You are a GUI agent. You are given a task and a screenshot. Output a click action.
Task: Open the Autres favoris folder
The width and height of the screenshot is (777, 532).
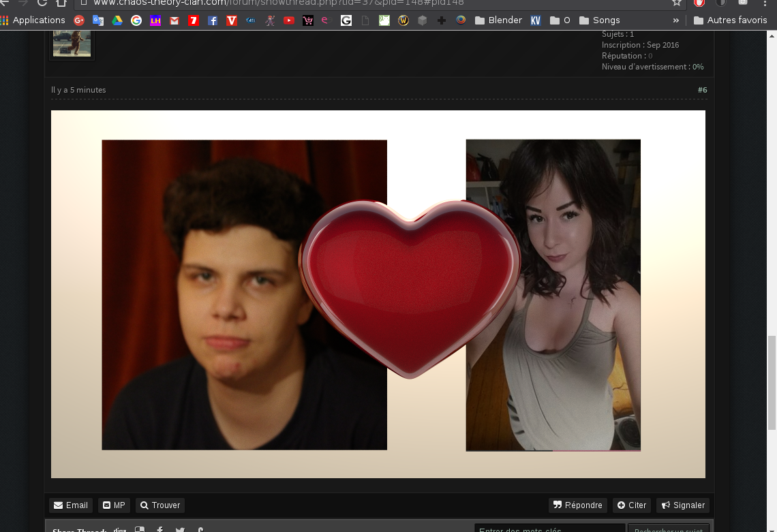[731, 20]
